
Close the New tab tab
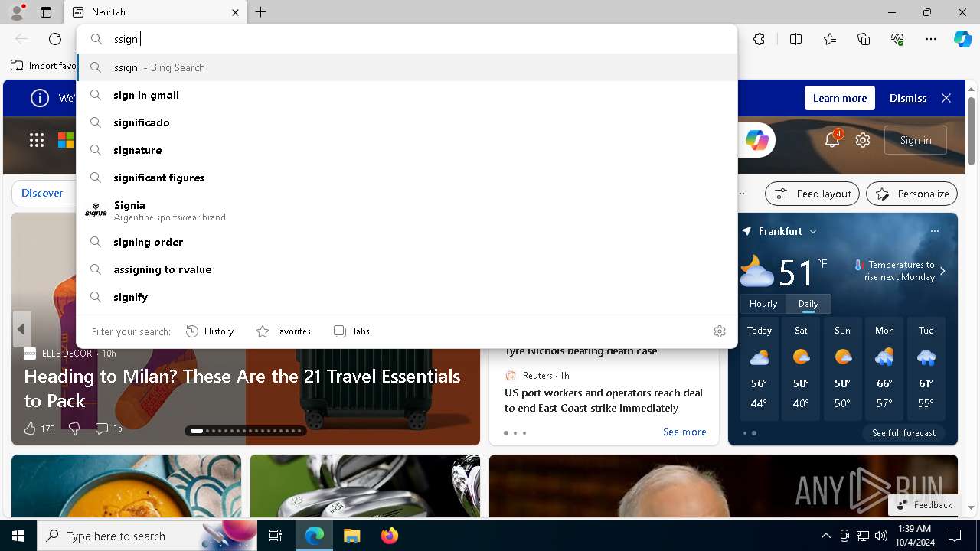(235, 12)
